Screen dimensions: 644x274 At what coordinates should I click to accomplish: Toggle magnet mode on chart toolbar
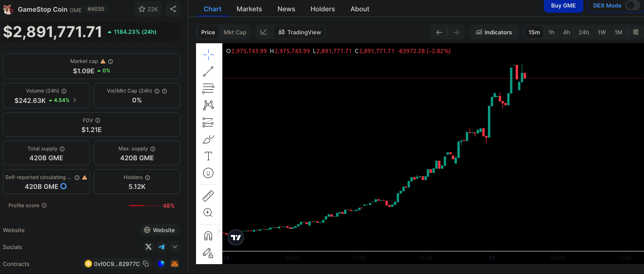(208, 235)
